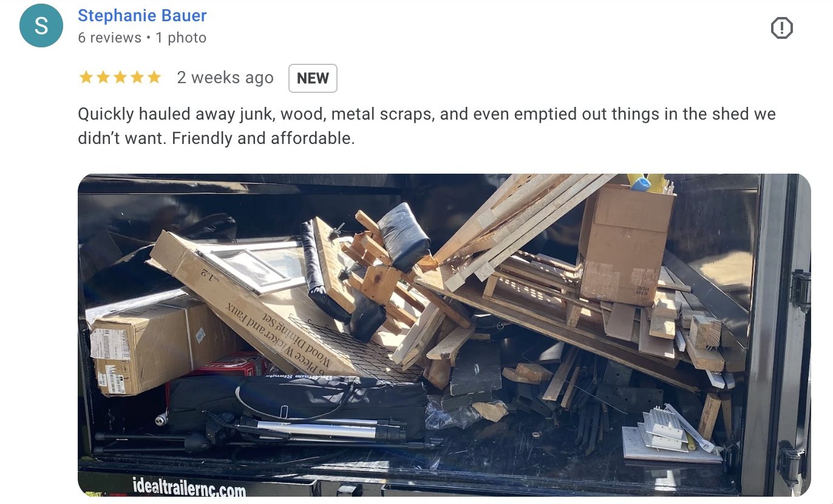
Task: Click the second yellow rating star
Action: 103,77
